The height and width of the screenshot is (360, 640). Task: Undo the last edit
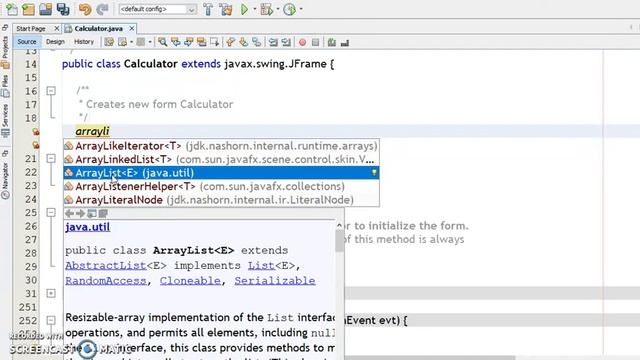point(85,9)
